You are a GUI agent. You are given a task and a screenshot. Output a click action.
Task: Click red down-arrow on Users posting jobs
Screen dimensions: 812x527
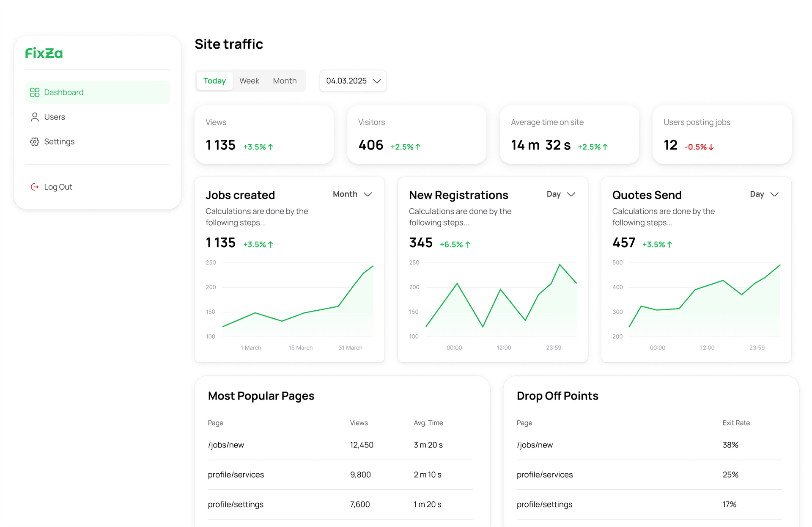[x=711, y=147]
